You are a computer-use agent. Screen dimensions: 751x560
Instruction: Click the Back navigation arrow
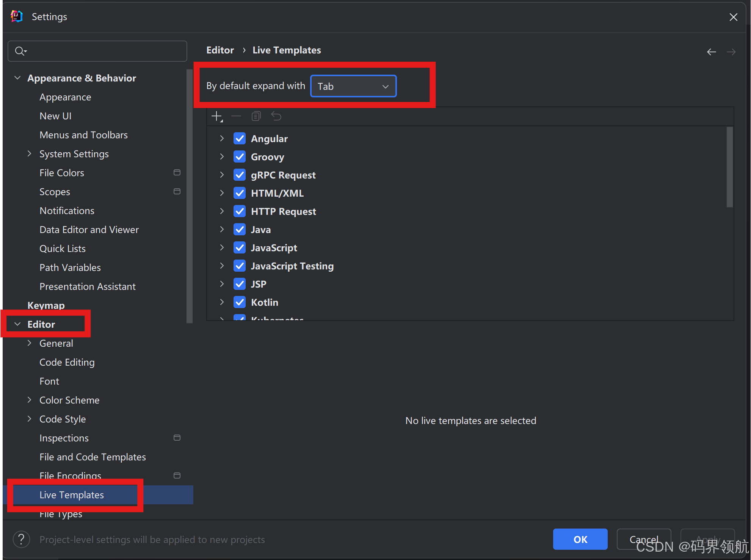(x=712, y=52)
